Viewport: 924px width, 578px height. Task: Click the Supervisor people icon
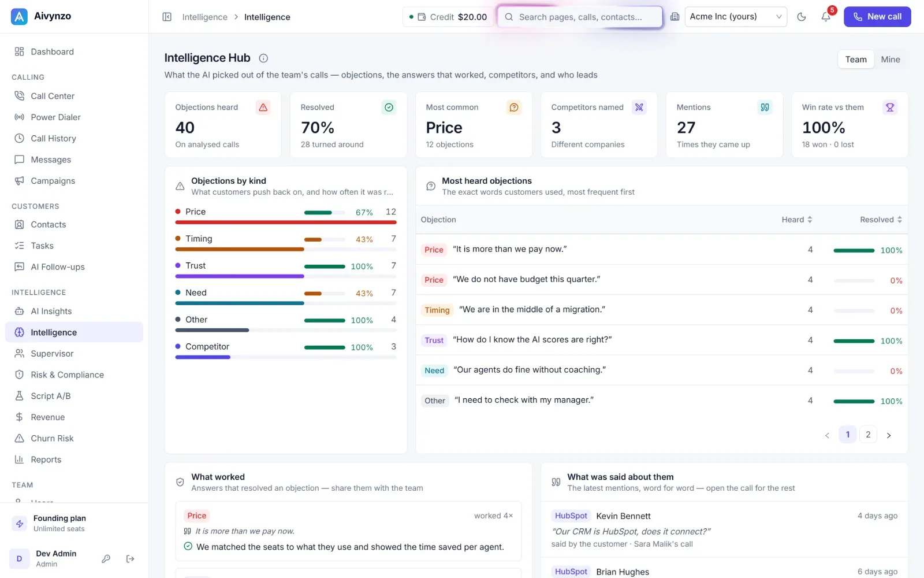(x=19, y=353)
